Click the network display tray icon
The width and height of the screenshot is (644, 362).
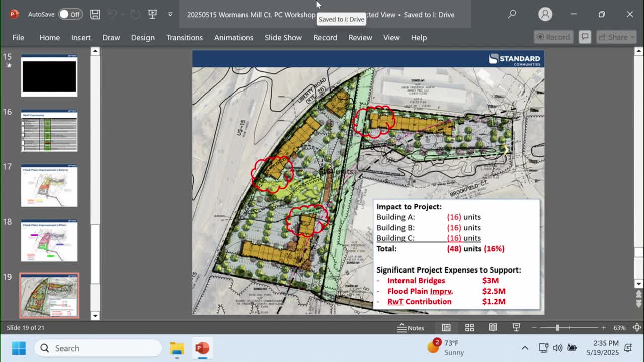tap(543, 348)
